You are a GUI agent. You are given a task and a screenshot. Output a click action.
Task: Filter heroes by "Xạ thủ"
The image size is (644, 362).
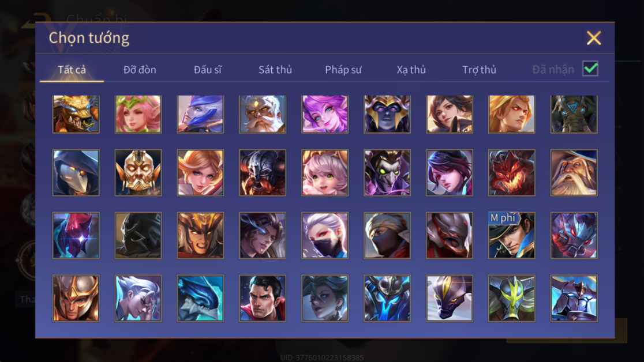point(411,70)
